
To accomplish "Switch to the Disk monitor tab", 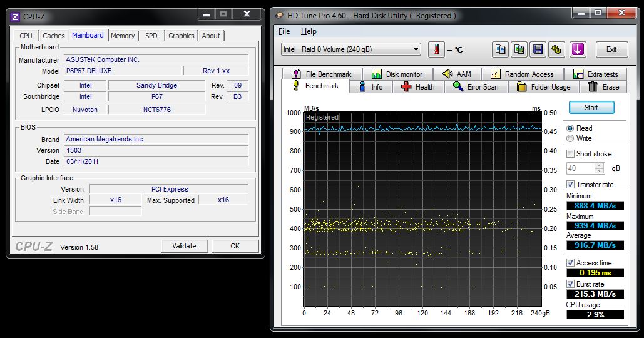I will point(397,74).
